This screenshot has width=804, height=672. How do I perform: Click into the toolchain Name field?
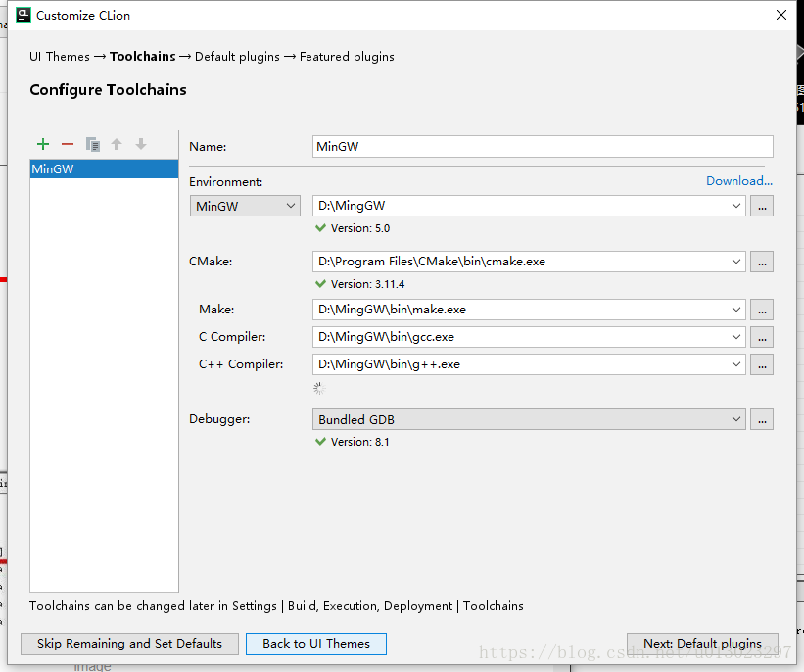pyautogui.click(x=543, y=147)
